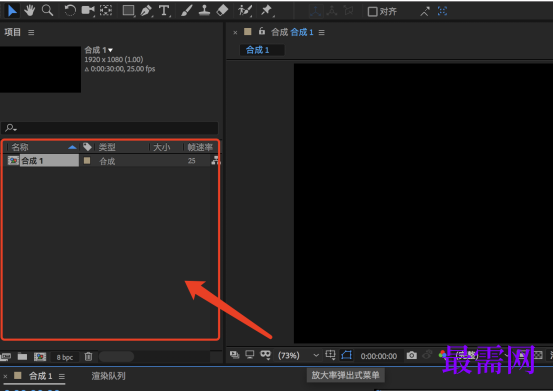The height and width of the screenshot is (391, 554).
Task: Select the Brush tool
Action: (187, 11)
